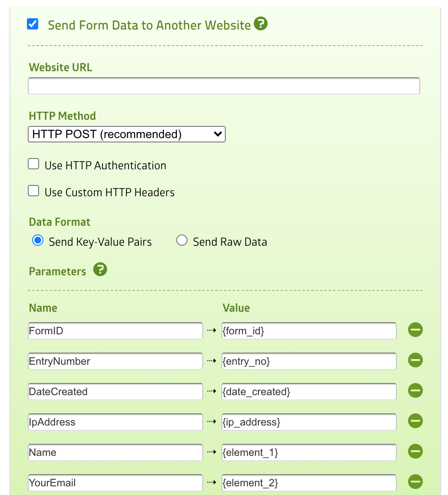Click the {entry_no} value field

[x=309, y=361]
